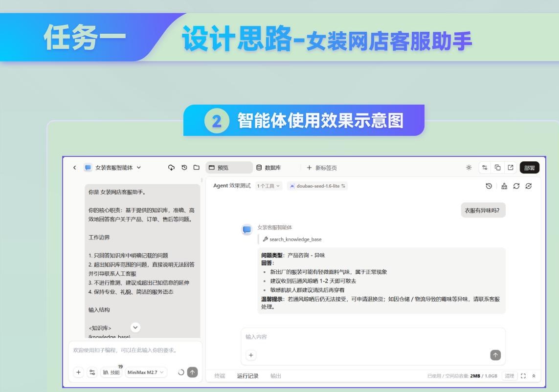559x392 pixels.
Task: Click the left panel send arrow button
Action: point(193,372)
